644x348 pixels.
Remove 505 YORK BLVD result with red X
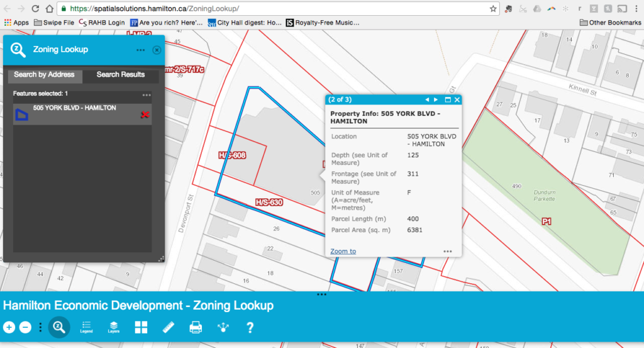pos(145,115)
